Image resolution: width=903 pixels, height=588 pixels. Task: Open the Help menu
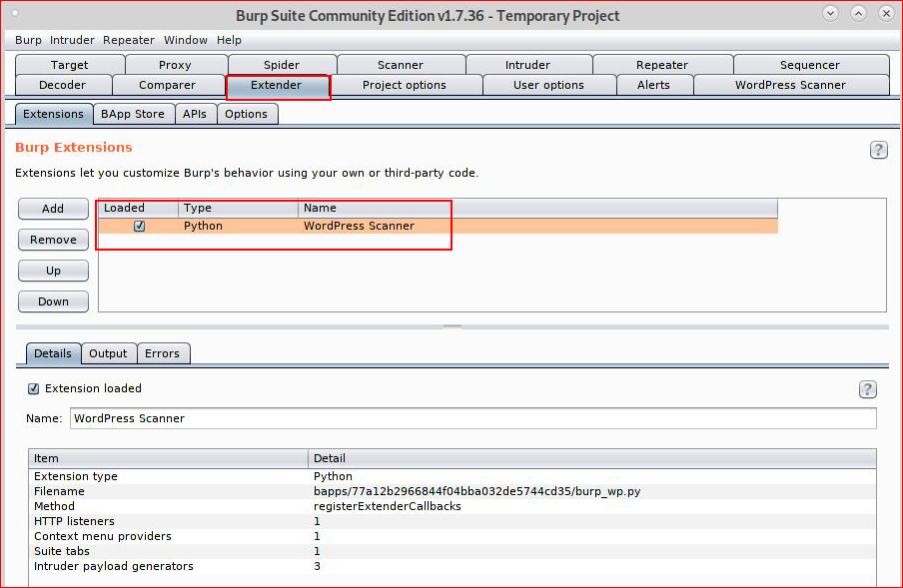tap(229, 40)
